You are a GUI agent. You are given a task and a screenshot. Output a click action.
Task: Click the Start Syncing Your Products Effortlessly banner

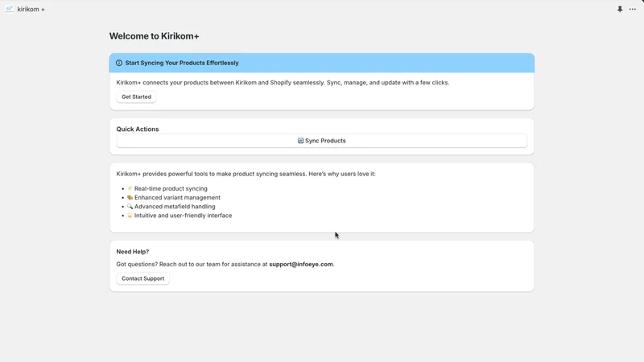[x=321, y=63]
